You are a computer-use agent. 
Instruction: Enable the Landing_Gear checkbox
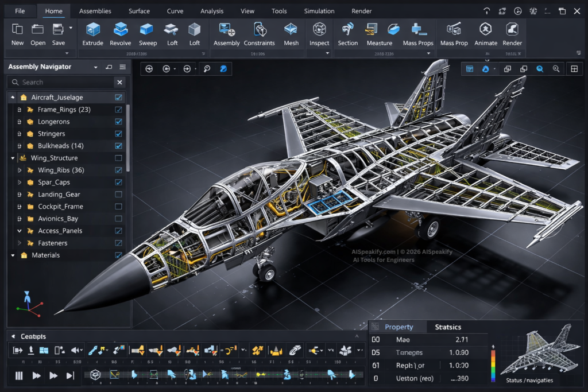click(119, 194)
